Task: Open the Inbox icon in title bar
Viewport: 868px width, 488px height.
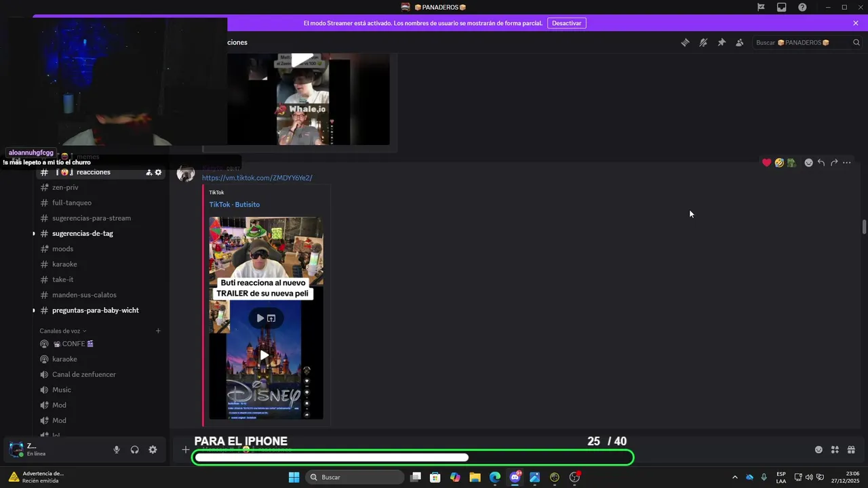Action: 781,7
